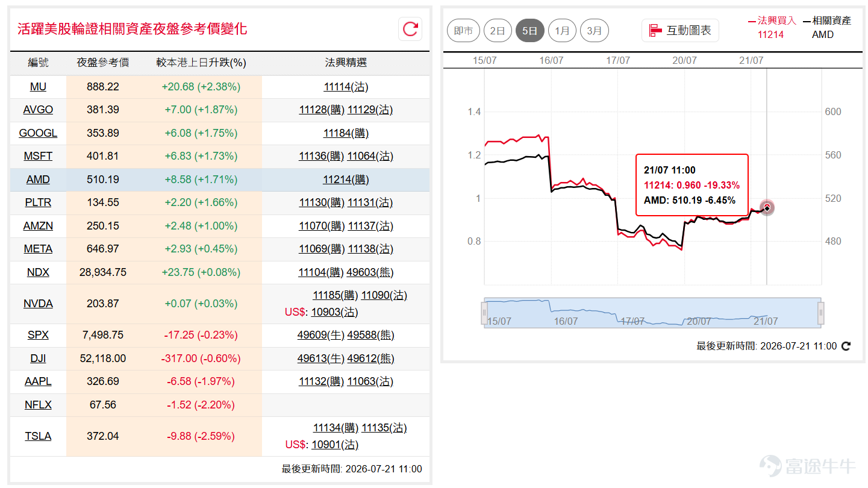Grab the left handle of range slider
The width and height of the screenshot is (868, 488).
click(484, 313)
